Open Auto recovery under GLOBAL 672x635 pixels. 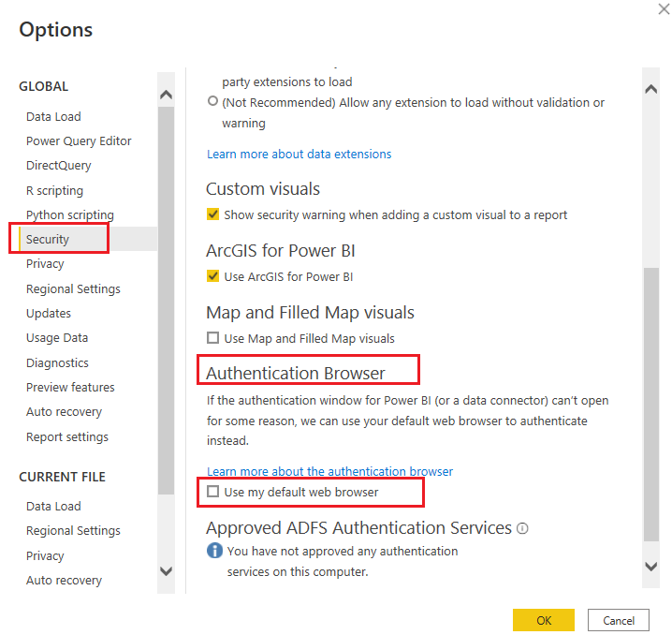click(64, 412)
